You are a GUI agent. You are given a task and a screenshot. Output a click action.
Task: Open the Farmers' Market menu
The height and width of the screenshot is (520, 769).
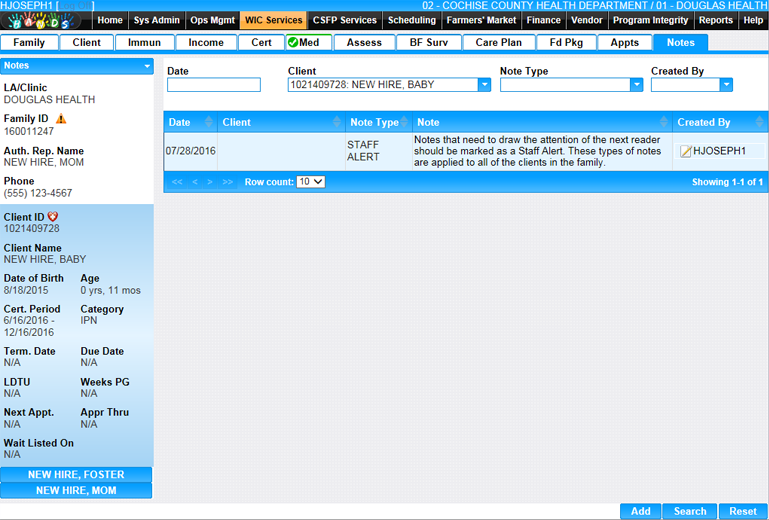482,20
